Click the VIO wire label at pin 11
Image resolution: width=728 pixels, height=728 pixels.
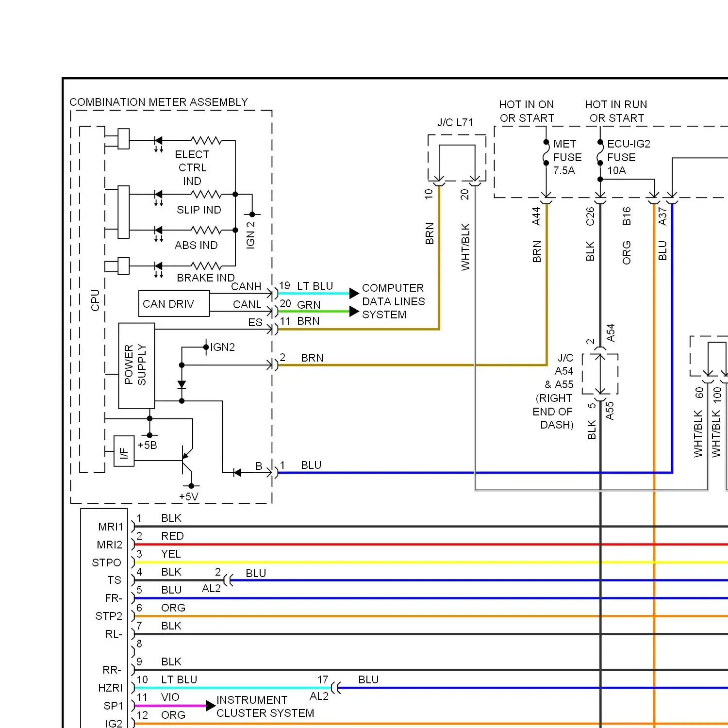pos(170,697)
